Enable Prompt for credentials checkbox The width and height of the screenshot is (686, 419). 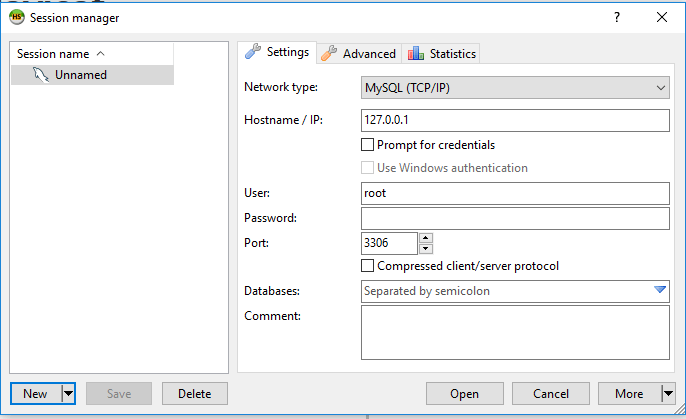[x=368, y=145]
